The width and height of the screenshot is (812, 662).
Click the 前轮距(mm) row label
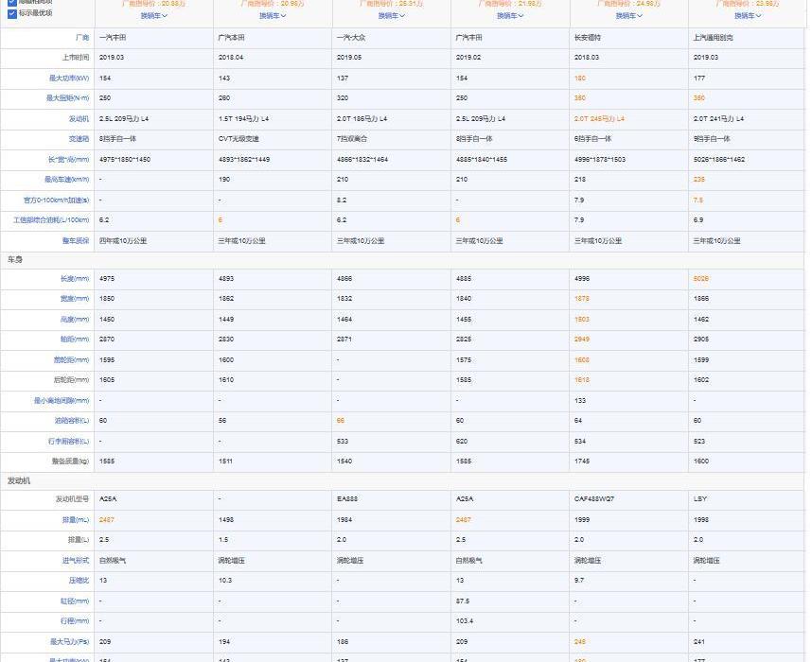tap(72, 360)
